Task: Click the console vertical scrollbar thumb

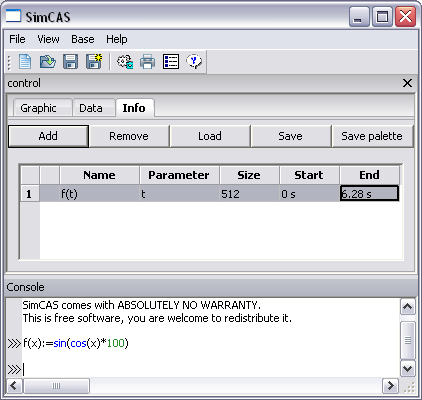Action: pos(408,340)
